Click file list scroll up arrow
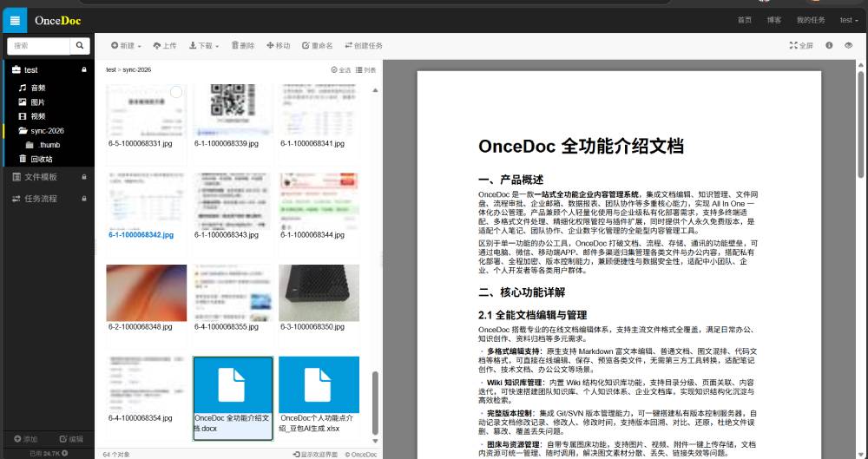Screen dimensions: 868x459 click(375, 90)
